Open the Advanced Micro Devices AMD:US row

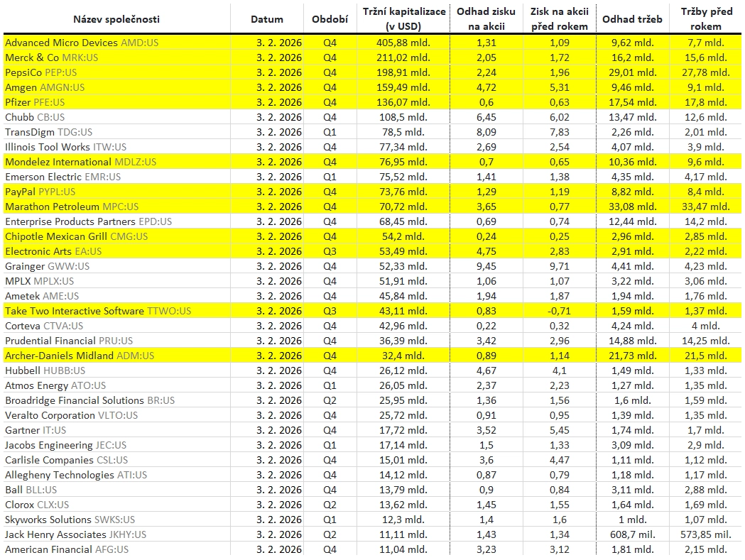pos(82,43)
